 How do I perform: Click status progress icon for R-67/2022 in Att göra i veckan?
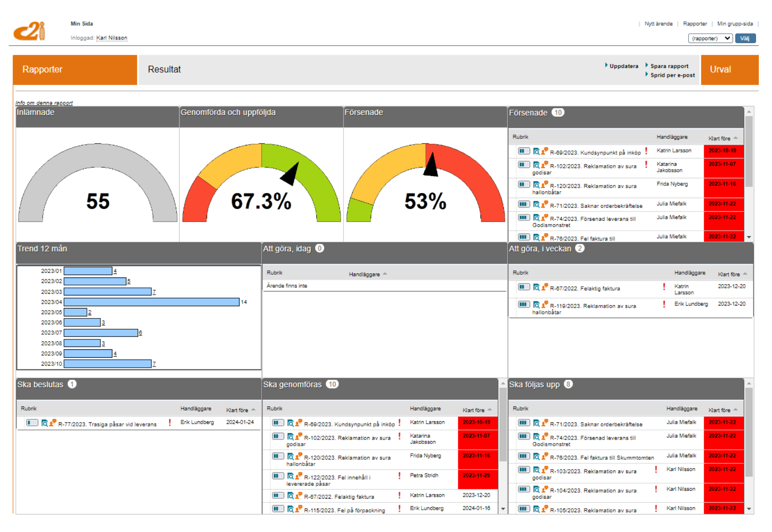(524, 287)
